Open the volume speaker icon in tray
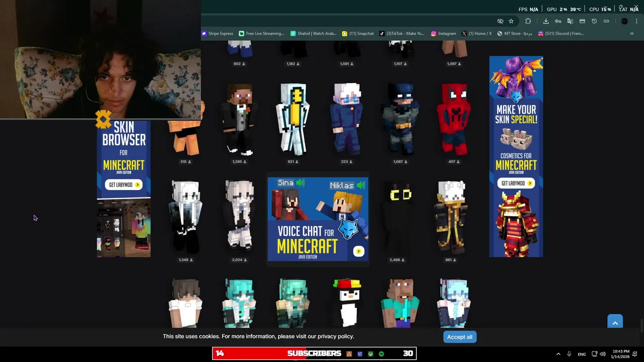Viewport: 644px width, 362px height. pos(602,354)
